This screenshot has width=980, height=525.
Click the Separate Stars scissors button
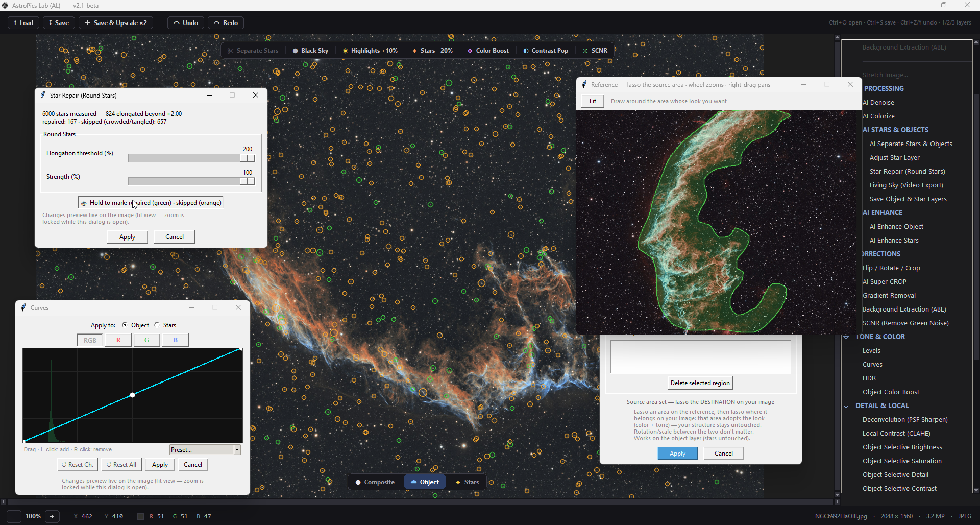[x=253, y=51]
